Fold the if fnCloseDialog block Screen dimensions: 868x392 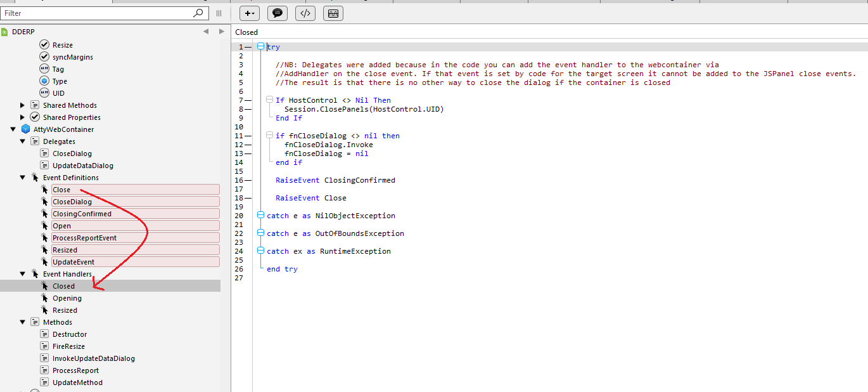[269, 135]
